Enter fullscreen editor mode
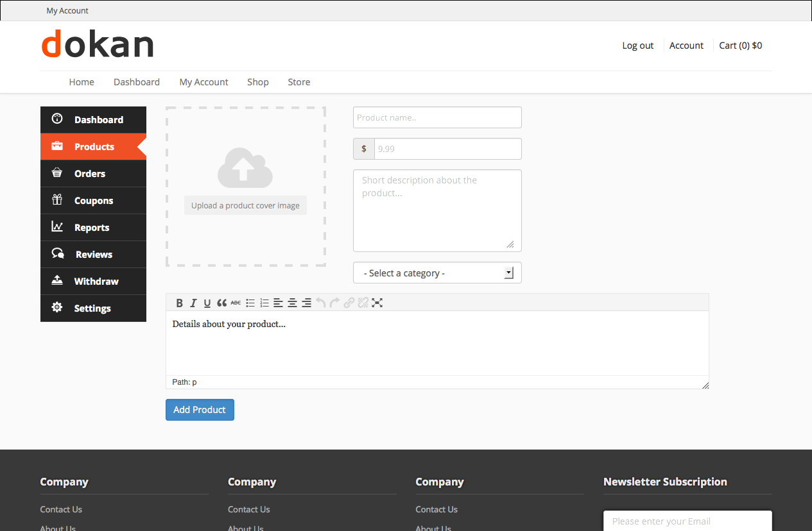The height and width of the screenshot is (531, 812). (x=377, y=303)
